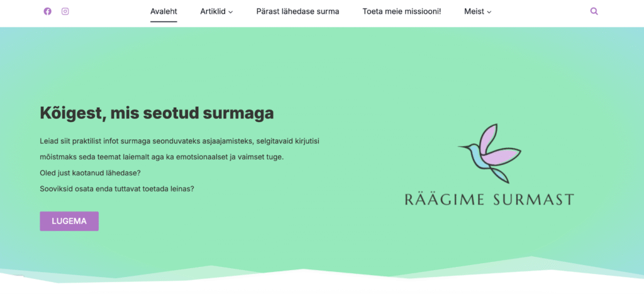
Task: Click the text Sooviksid osata enda tuttavat
Action: pos(117,188)
